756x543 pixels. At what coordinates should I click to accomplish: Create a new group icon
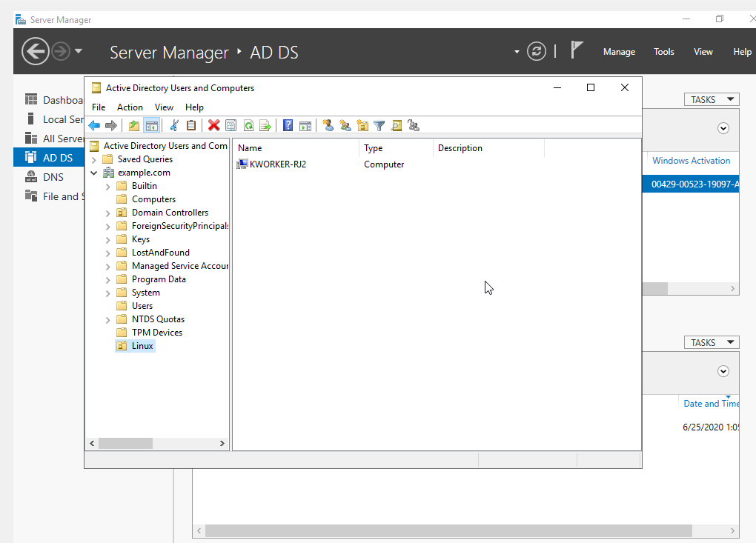click(x=345, y=126)
